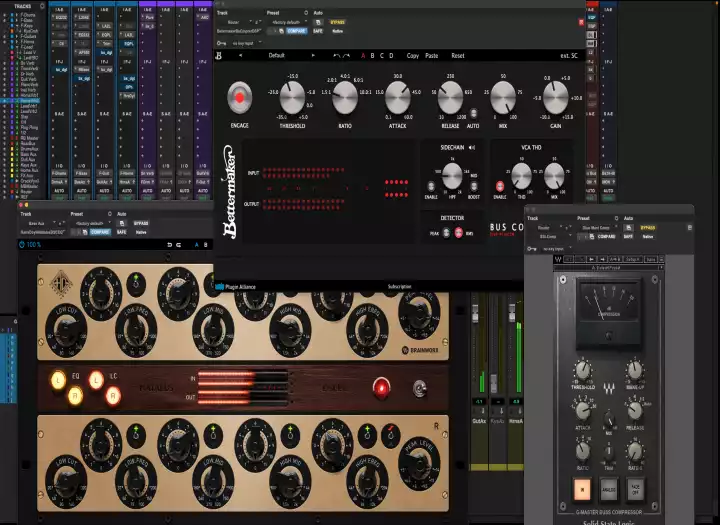
Task: Click the SSL MAKE-UP knob
Action: click(x=635, y=370)
